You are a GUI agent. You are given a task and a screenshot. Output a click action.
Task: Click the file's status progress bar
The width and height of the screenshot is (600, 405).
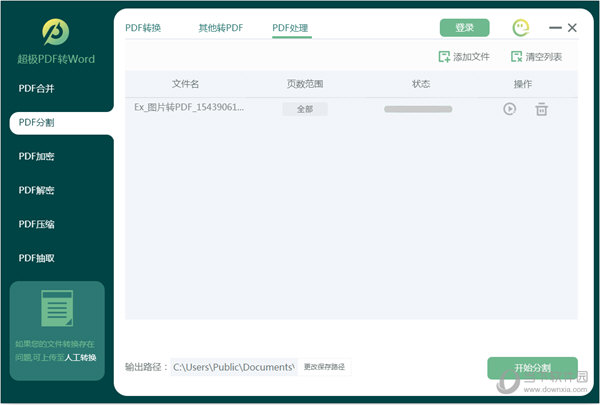(x=418, y=109)
